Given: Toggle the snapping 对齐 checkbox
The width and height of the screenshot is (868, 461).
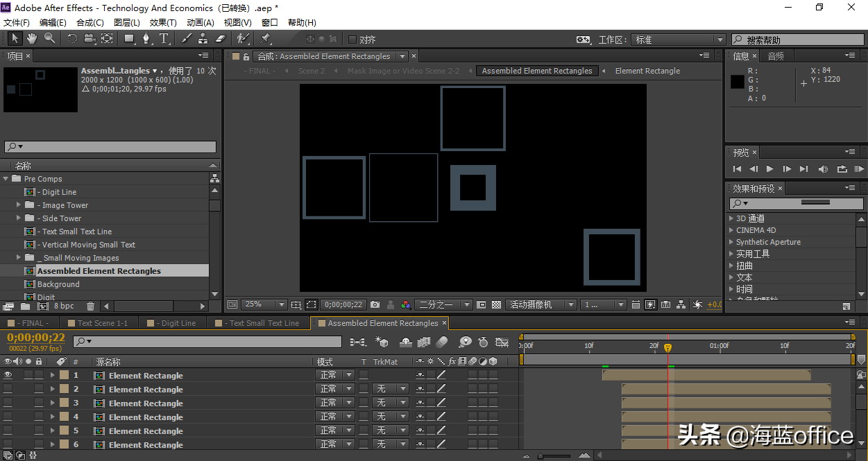Looking at the screenshot, I should point(352,40).
